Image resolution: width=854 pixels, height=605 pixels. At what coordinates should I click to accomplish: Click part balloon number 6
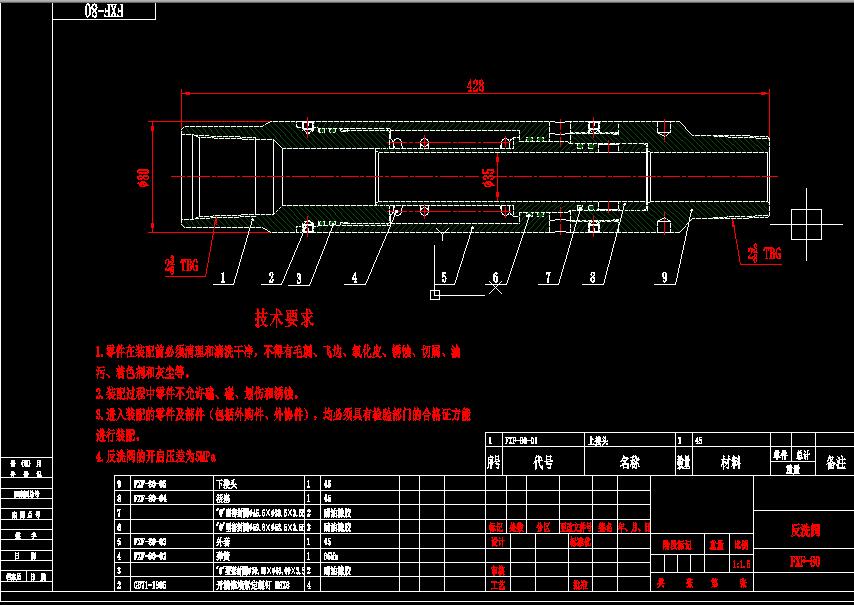pos(495,278)
